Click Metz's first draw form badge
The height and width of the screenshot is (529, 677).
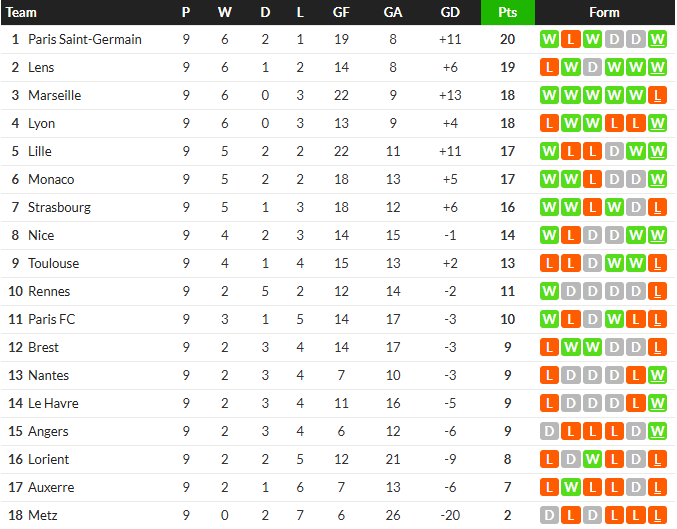tap(549, 515)
